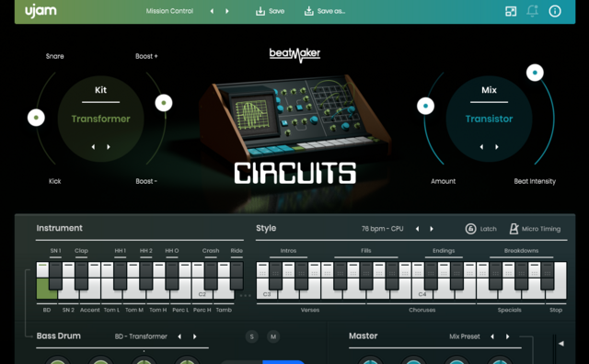Click the Beat Intensity slider knob
This screenshot has width=589, height=364.
tap(535, 73)
